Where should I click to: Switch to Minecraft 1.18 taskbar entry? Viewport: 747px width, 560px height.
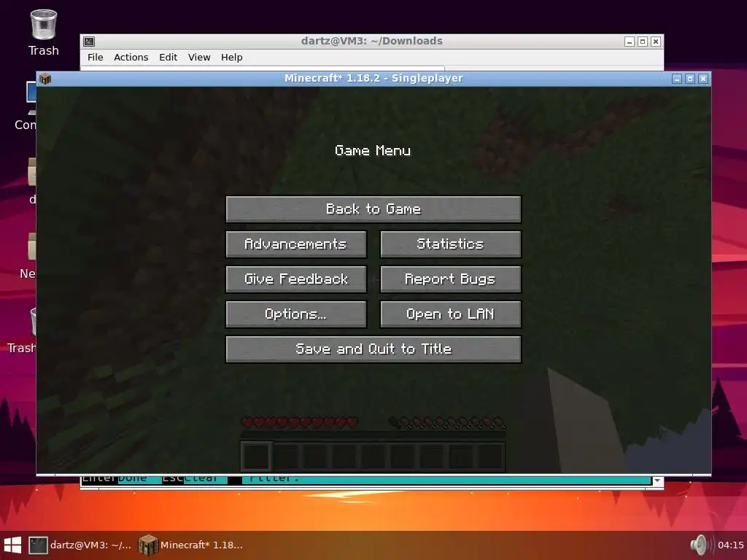[190, 545]
